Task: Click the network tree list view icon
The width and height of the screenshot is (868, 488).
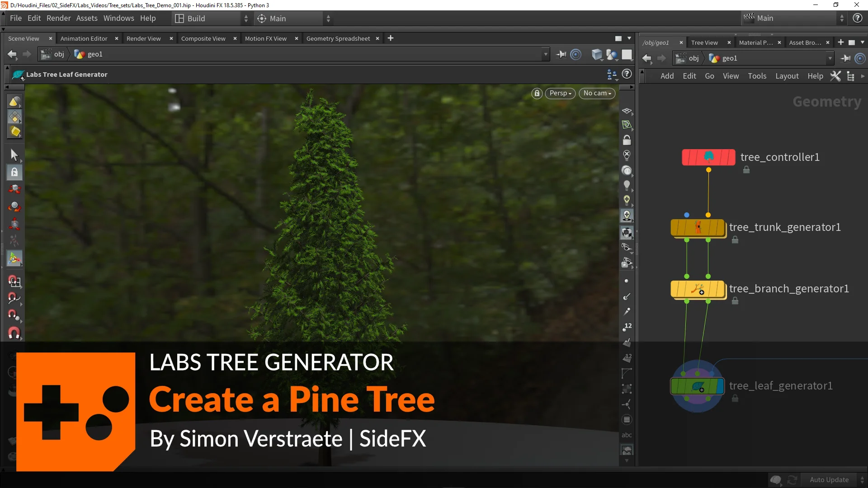Action: point(851,76)
